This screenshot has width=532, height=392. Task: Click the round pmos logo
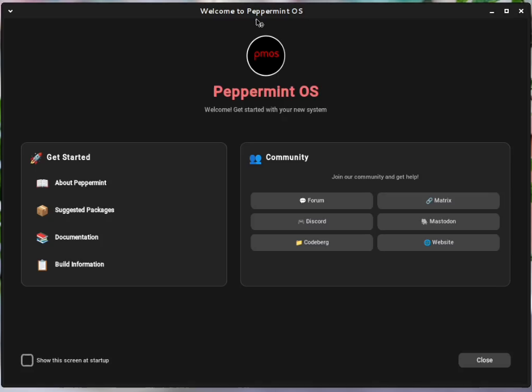point(266,56)
